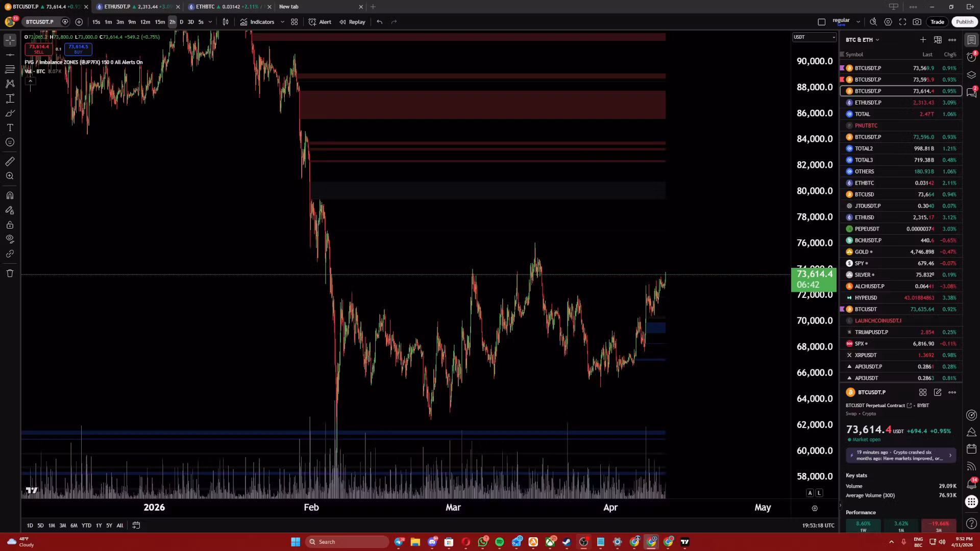Viewport: 980px width, 551px height.
Task: Open the Indicators dialog
Action: (x=257, y=22)
